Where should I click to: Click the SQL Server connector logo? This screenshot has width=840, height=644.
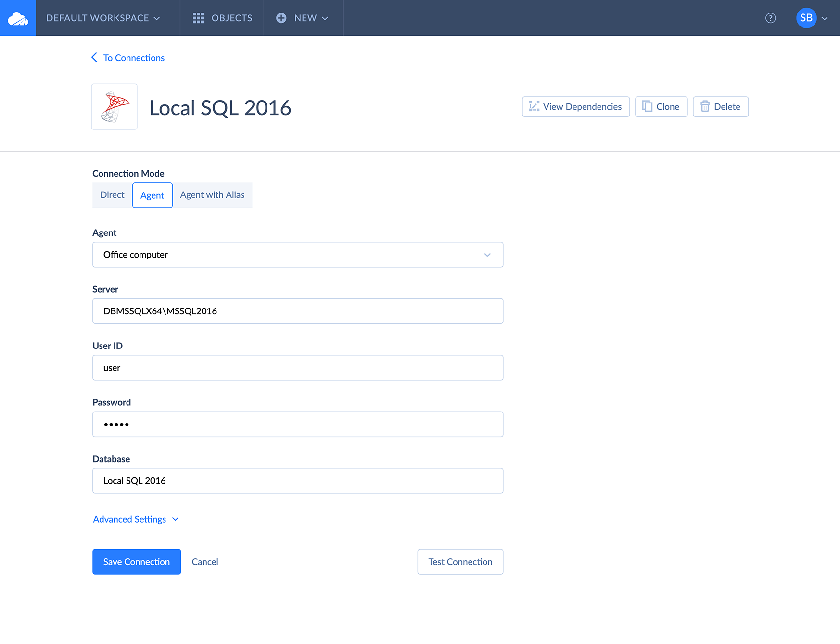coord(115,107)
